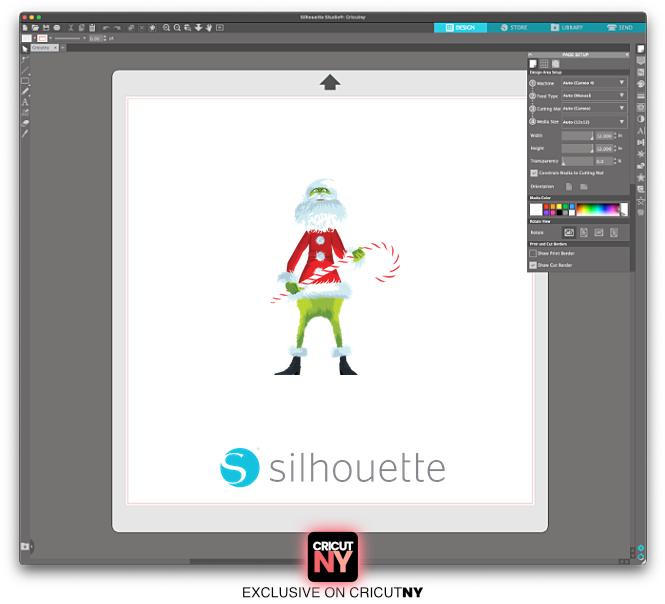The width and height of the screenshot is (665, 604).
Task: Select the first Rotate View option
Action: coord(569,232)
